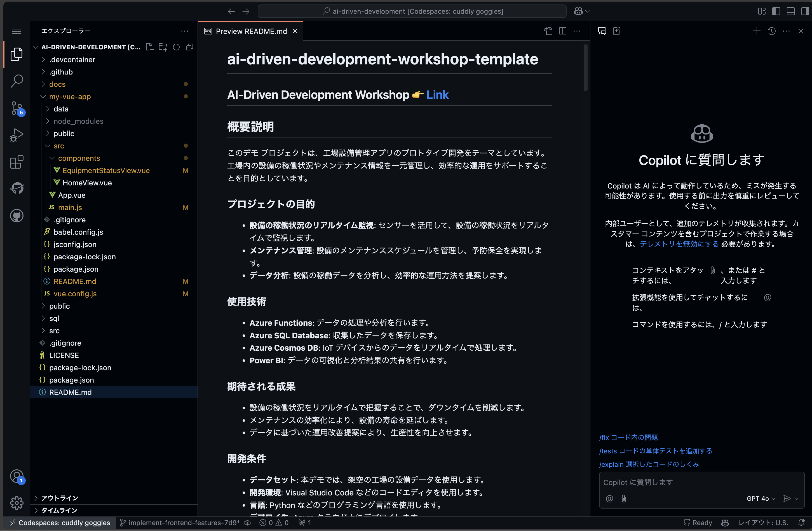
Task: Click the Codespaces: cuddly goggles remote indicator
Action: tap(60, 523)
